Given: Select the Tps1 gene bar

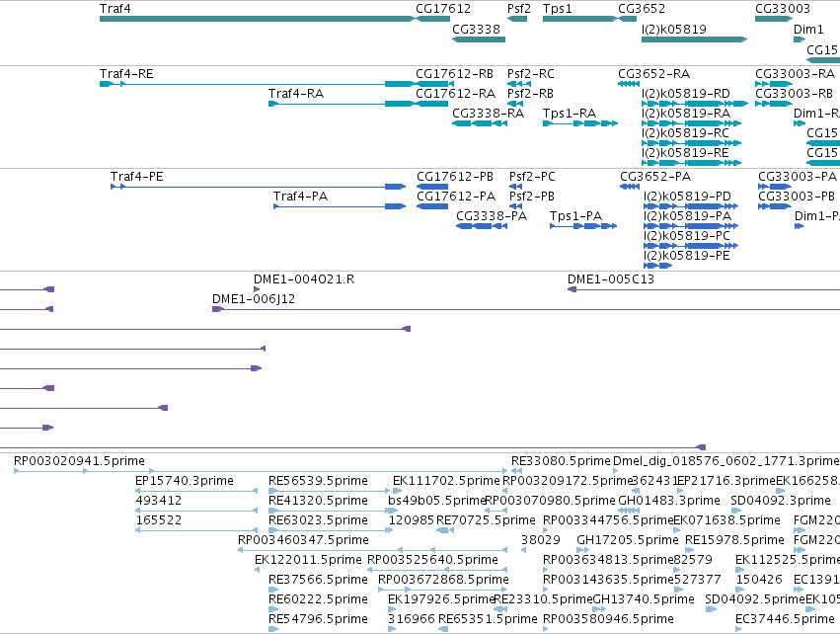Looking at the screenshot, I should (x=580, y=19).
